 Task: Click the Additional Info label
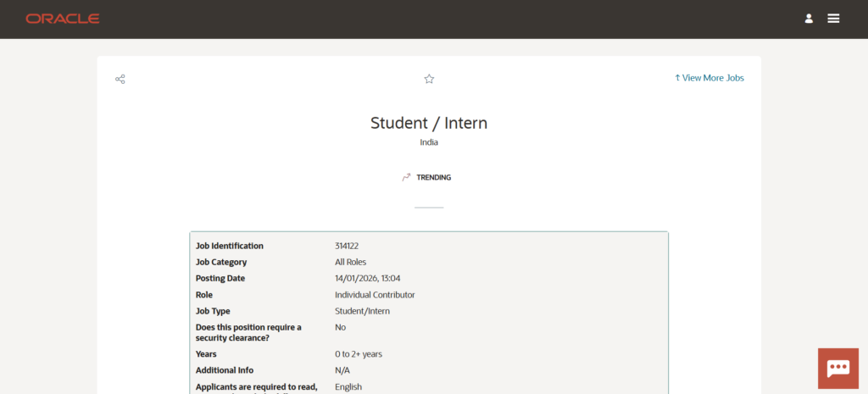(x=225, y=370)
